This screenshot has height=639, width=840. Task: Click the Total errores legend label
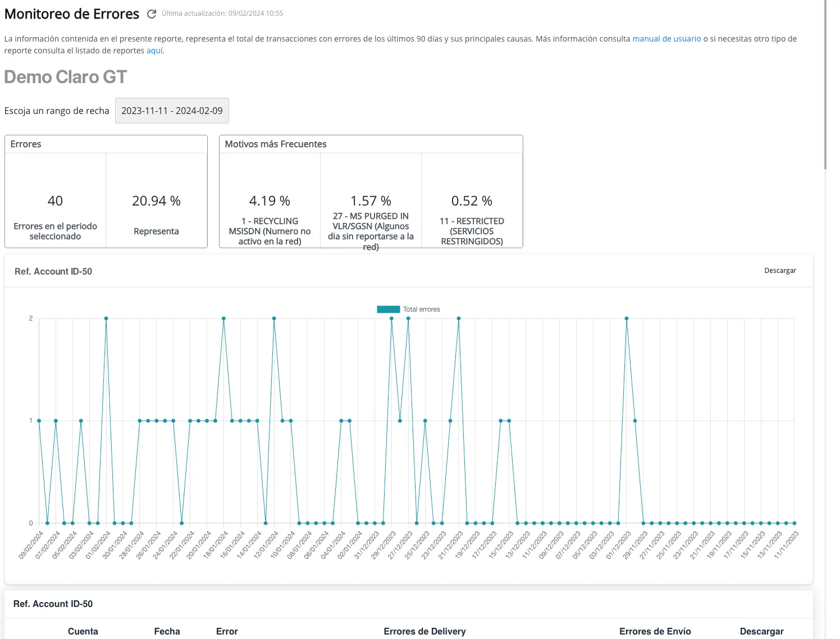(421, 309)
